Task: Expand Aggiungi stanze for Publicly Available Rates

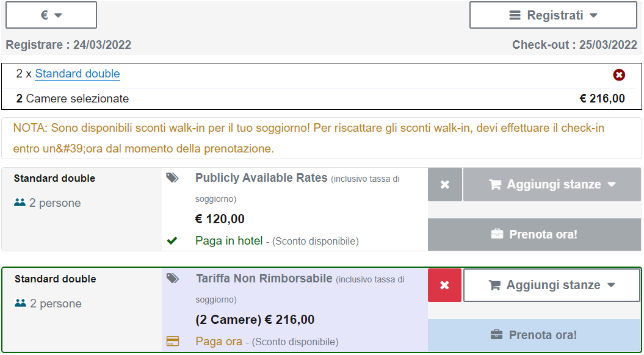Action: 552,185
